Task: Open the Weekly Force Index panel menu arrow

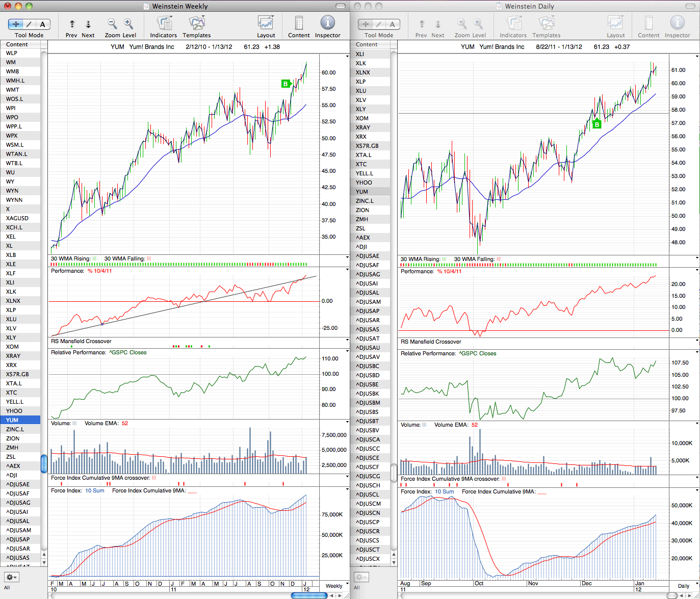Action: pos(347,489)
